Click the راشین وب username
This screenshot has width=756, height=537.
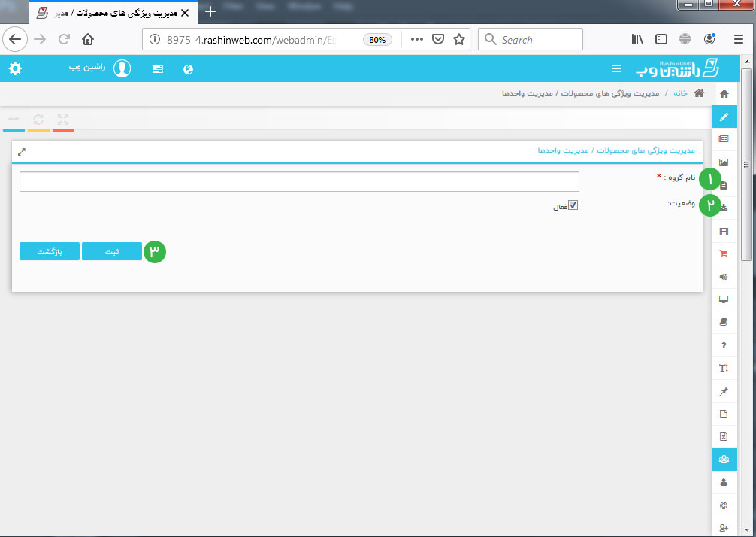point(87,68)
